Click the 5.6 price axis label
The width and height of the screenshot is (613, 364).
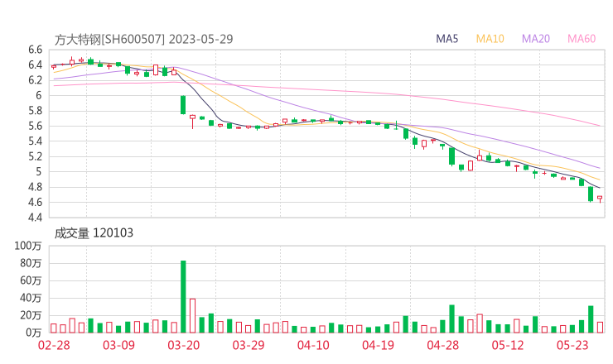(x=35, y=126)
